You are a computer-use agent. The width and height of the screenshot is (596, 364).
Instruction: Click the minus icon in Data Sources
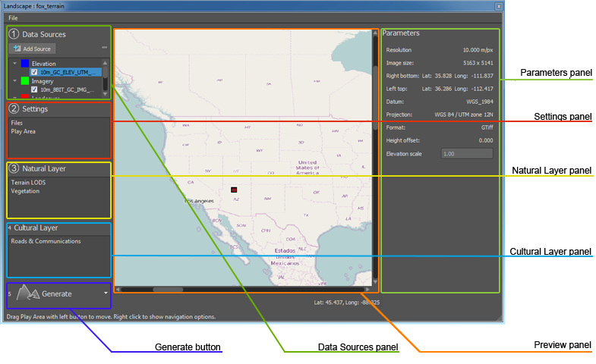[104, 47]
